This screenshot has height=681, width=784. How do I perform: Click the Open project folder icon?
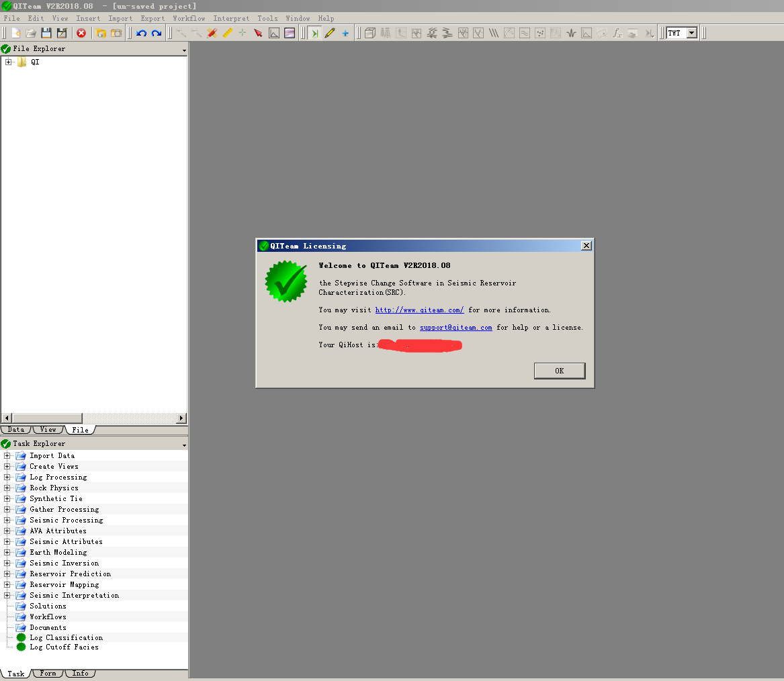tap(31, 33)
